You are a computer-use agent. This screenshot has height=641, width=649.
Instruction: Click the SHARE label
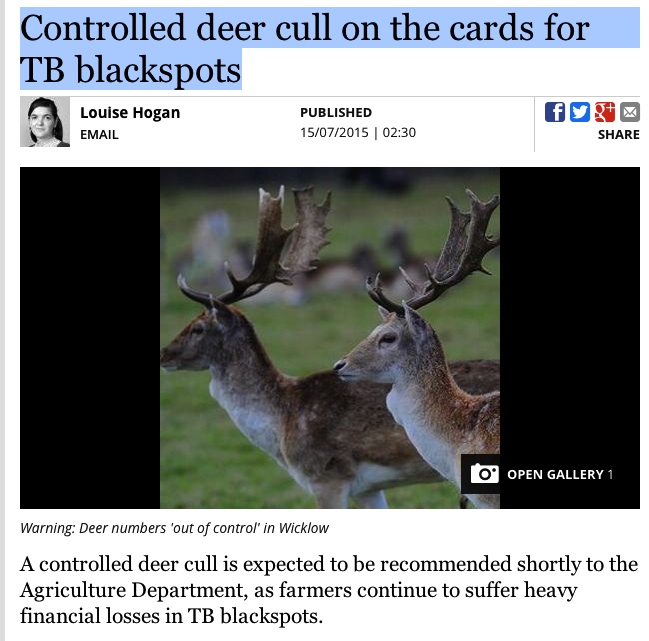click(618, 134)
